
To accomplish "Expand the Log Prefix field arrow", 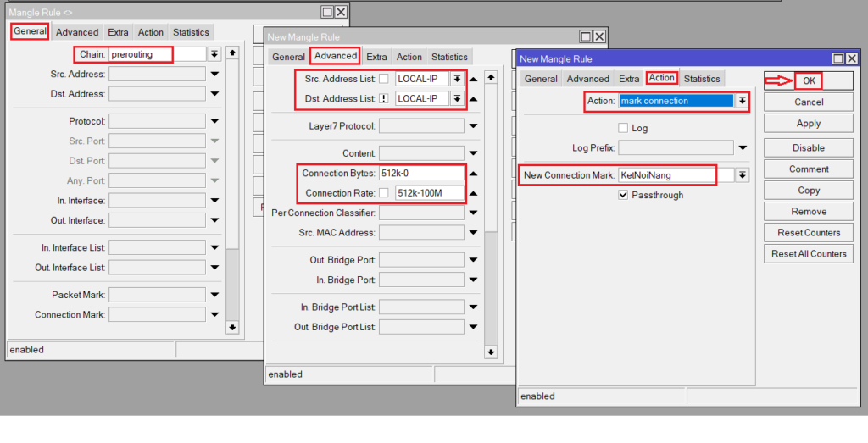I will 743,148.
